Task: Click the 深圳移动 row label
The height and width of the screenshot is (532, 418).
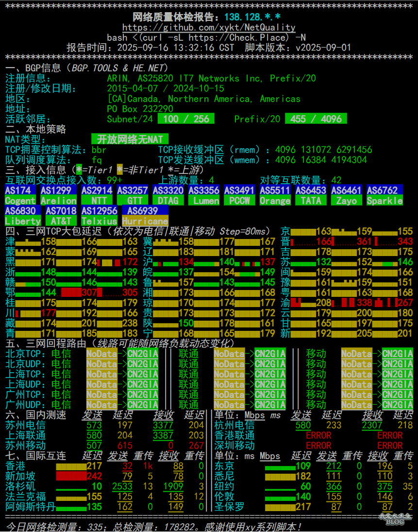Action: pyautogui.click(x=234, y=446)
